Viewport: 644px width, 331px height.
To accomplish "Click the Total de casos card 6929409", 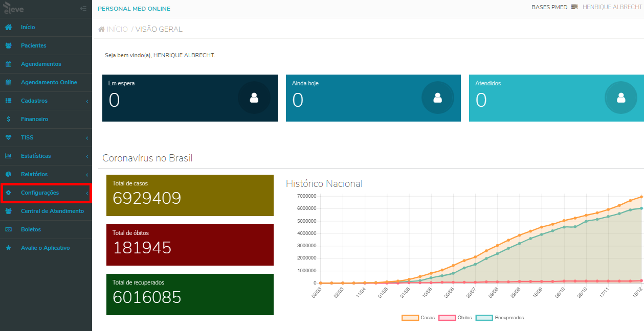I will 190,196.
